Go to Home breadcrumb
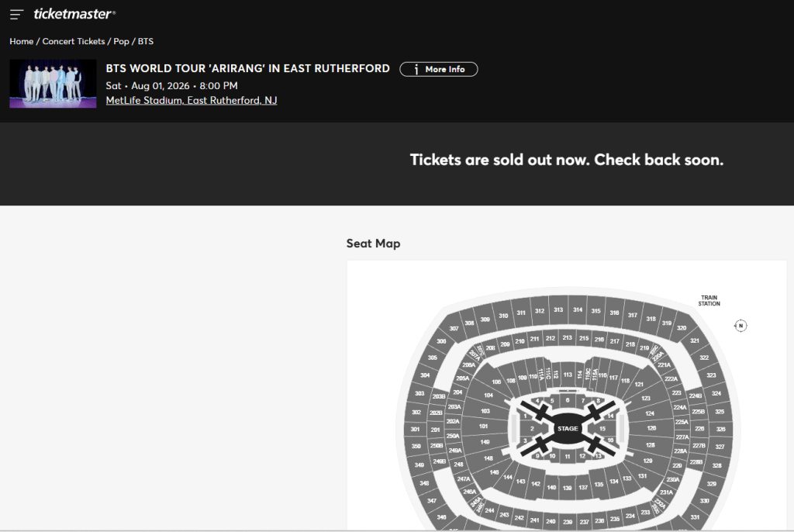The height and width of the screenshot is (532, 794). coord(21,41)
